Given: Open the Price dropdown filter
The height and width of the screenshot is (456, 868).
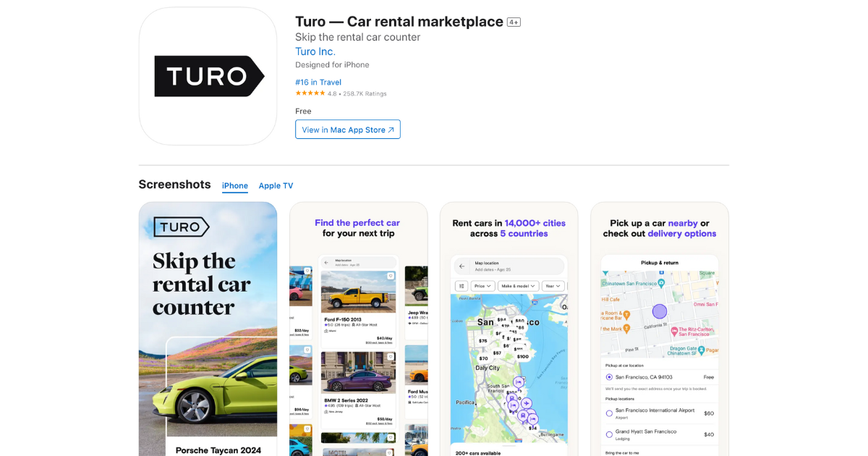Looking at the screenshot, I should tap(482, 286).
